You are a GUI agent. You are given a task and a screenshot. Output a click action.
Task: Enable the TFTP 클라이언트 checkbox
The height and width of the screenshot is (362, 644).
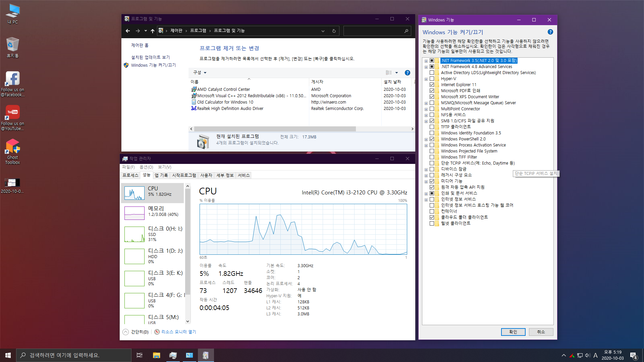point(432,127)
